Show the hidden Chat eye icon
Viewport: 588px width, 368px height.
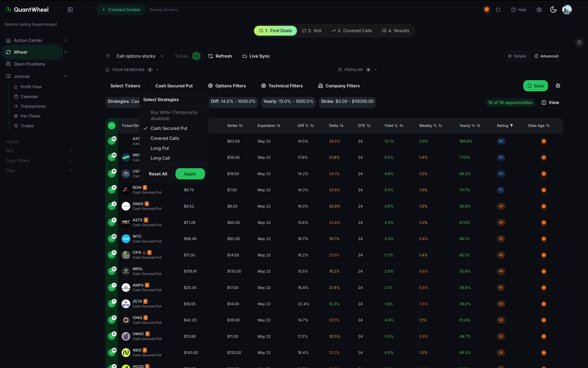click(x=71, y=171)
